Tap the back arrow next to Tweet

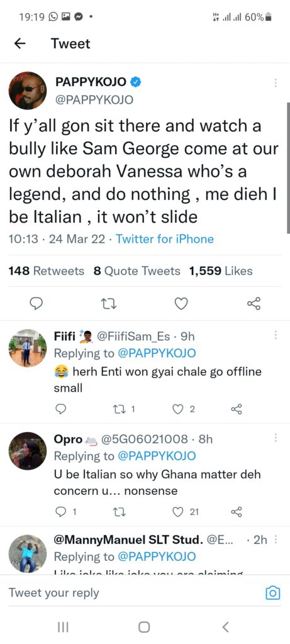pos(20,43)
